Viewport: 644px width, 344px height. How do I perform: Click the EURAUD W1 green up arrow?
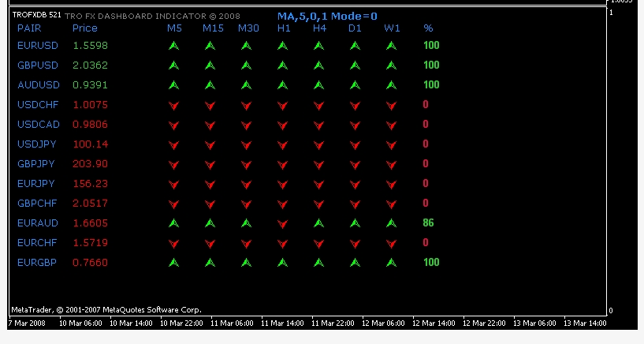click(x=391, y=223)
